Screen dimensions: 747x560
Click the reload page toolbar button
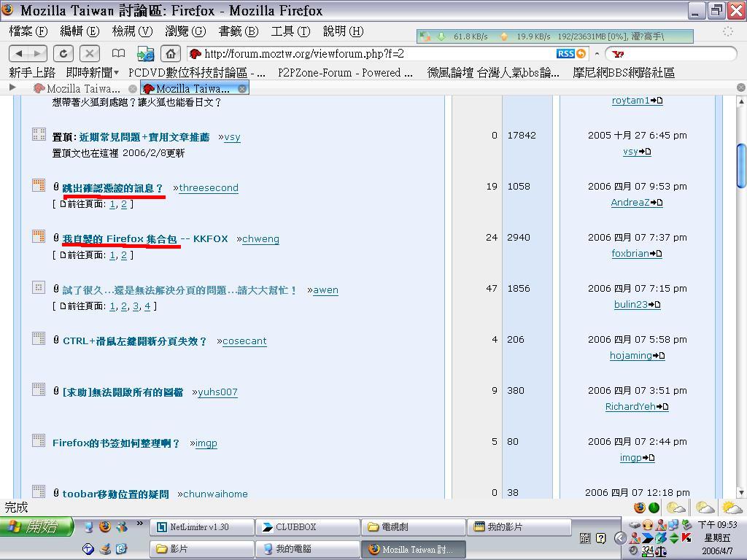(x=63, y=53)
